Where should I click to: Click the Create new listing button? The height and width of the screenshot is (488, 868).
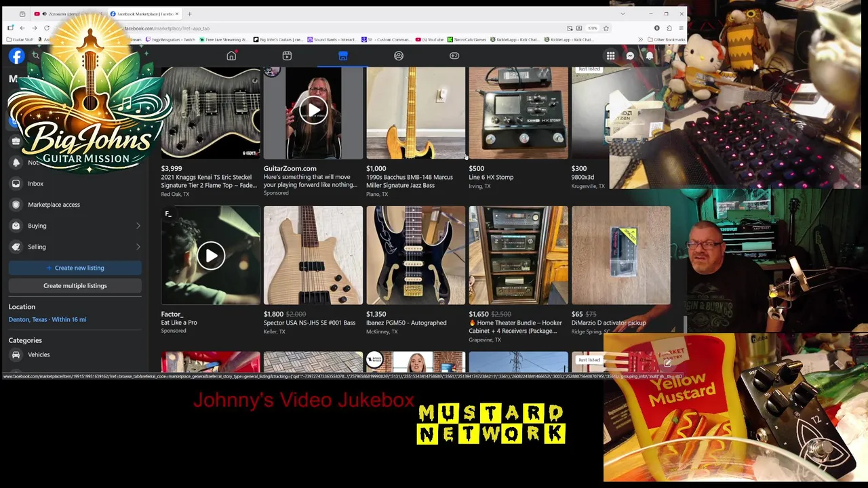[75, 268]
